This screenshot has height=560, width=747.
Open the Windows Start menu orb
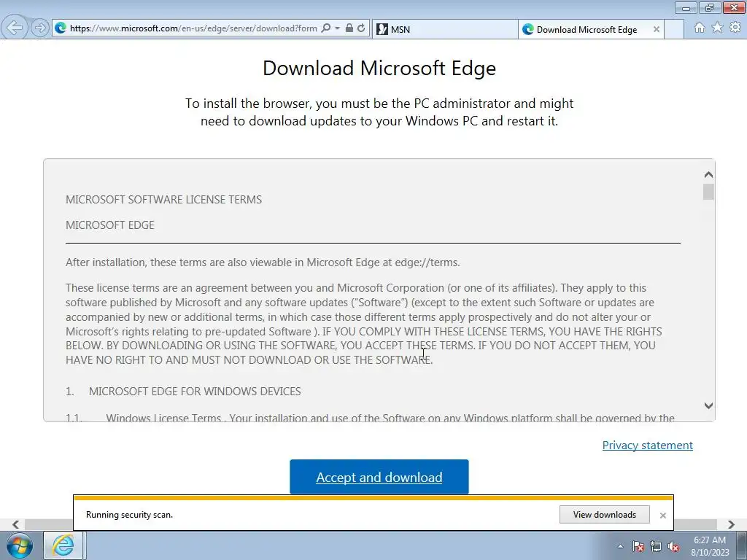20,545
